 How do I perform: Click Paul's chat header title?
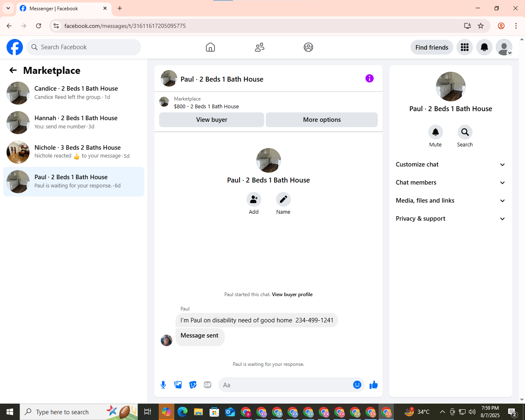click(x=222, y=79)
